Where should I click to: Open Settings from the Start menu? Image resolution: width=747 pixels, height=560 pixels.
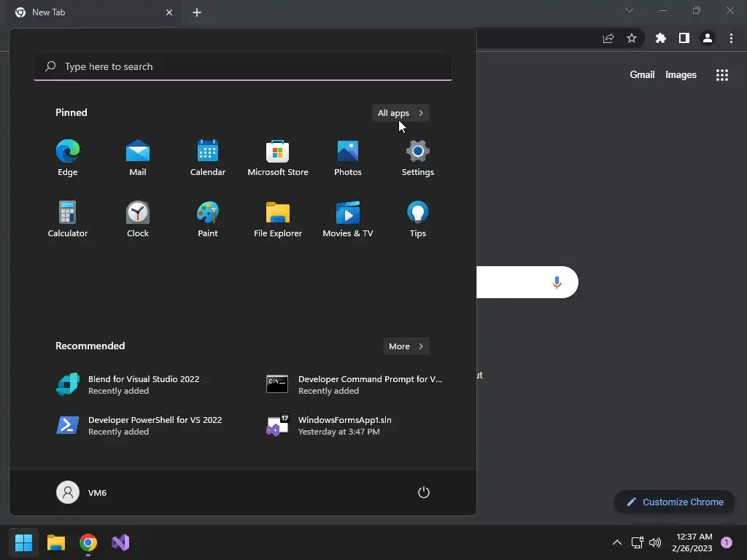point(418,158)
